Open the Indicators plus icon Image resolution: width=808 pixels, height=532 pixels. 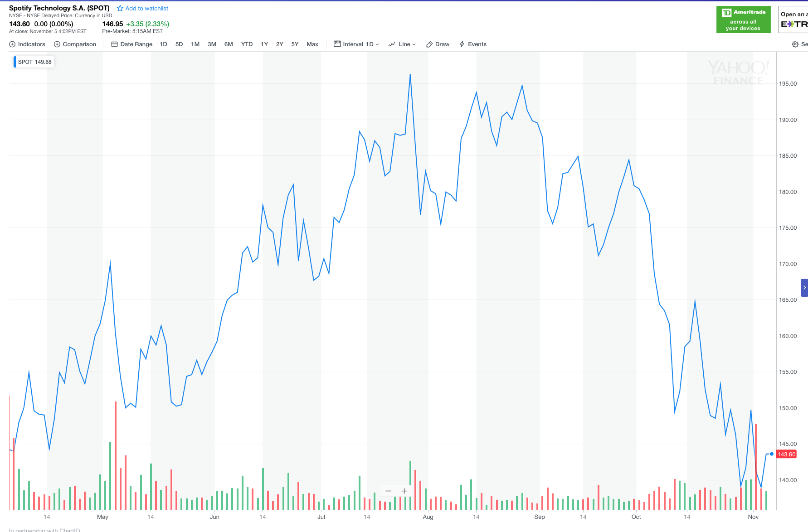[12, 44]
